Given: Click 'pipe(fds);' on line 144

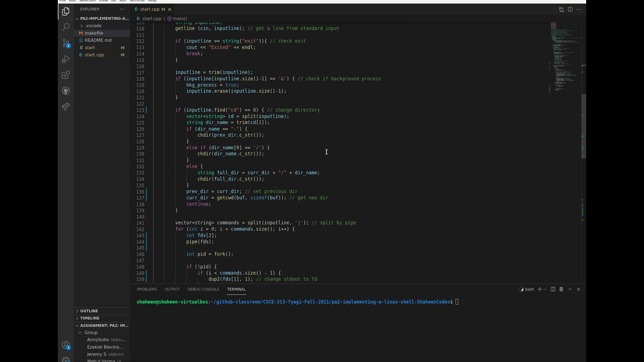Looking at the screenshot, I should click(x=200, y=242).
